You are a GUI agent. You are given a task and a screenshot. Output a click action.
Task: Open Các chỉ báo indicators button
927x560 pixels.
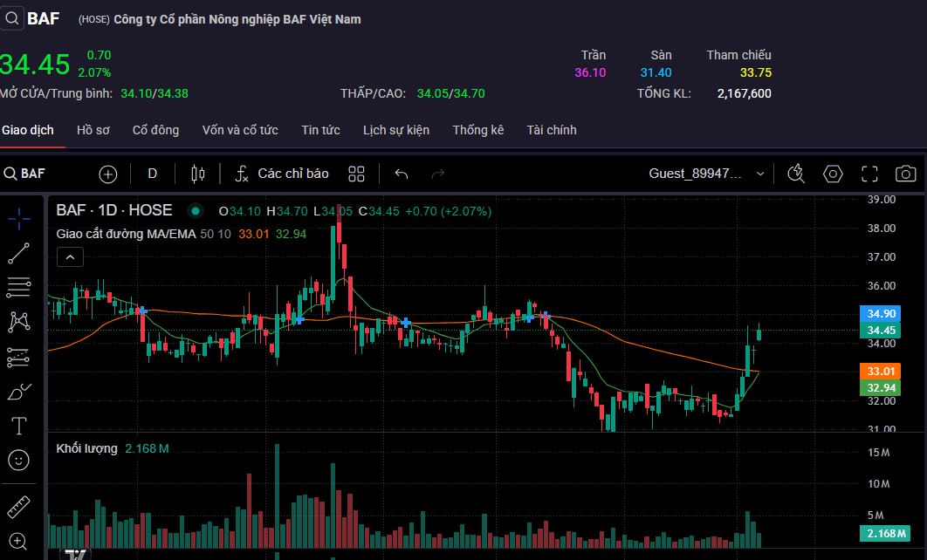(x=282, y=174)
